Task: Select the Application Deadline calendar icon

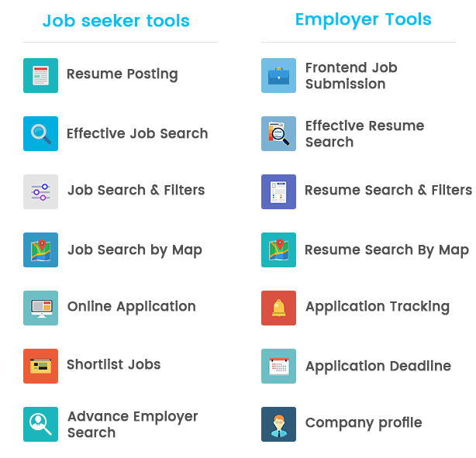Action: [x=278, y=366]
